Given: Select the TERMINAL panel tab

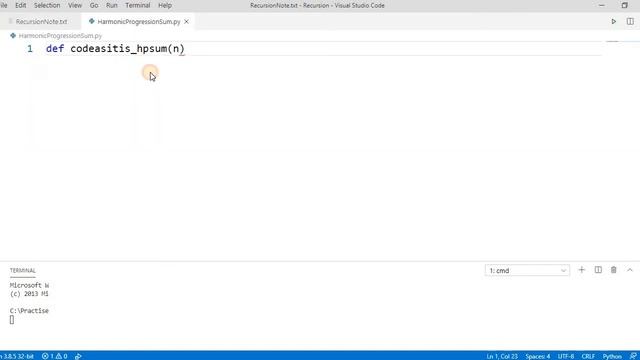Looking at the screenshot, I should tap(23, 271).
